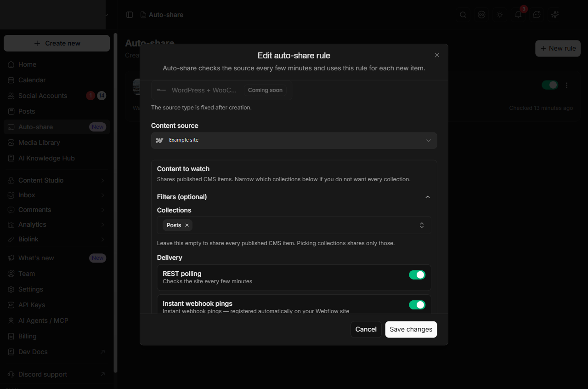Click the sparkles AI icon
Viewport: 588px width, 389px height.
coord(555,15)
